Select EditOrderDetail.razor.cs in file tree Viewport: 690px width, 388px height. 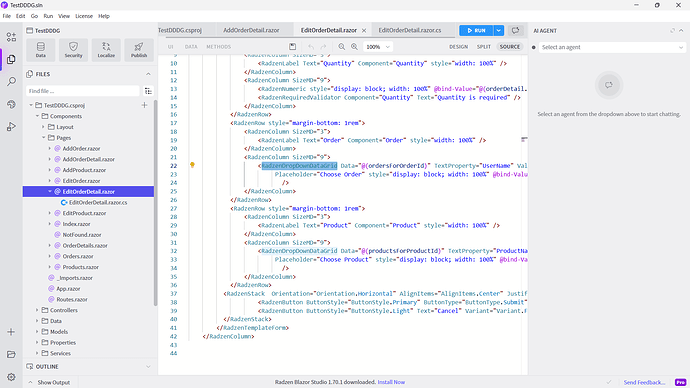(x=98, y=202)
